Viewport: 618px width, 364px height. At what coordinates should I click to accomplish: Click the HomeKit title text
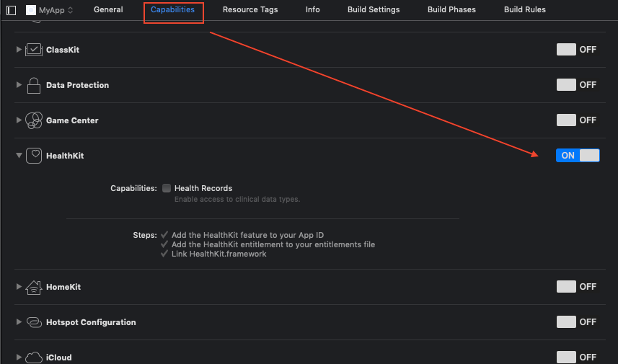click(x=63, y=287)
